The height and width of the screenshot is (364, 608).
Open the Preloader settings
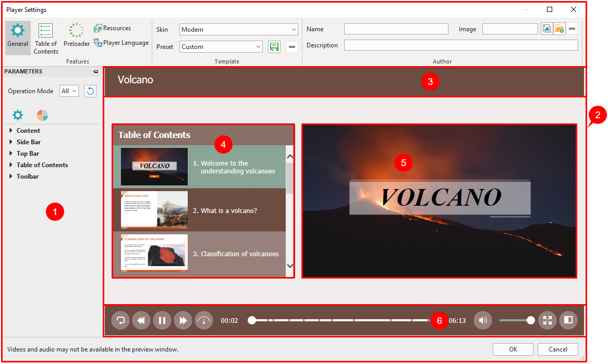pos(76,35)
